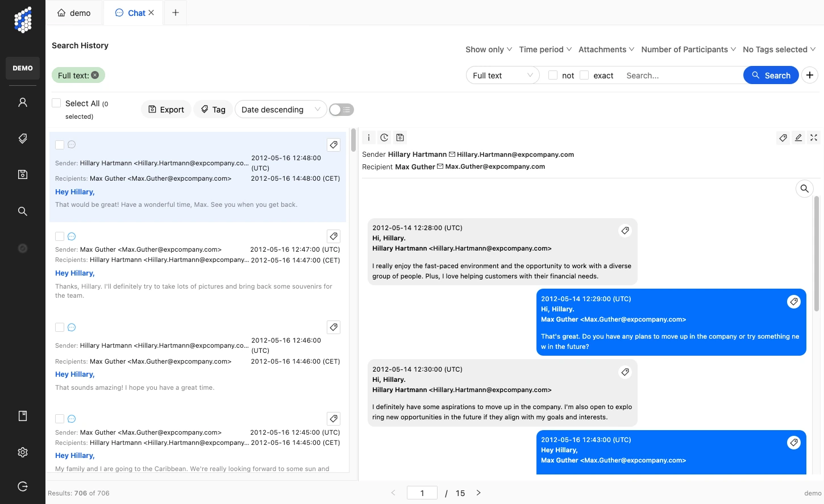Open the Date descending sort dropdown

point(280,109)
